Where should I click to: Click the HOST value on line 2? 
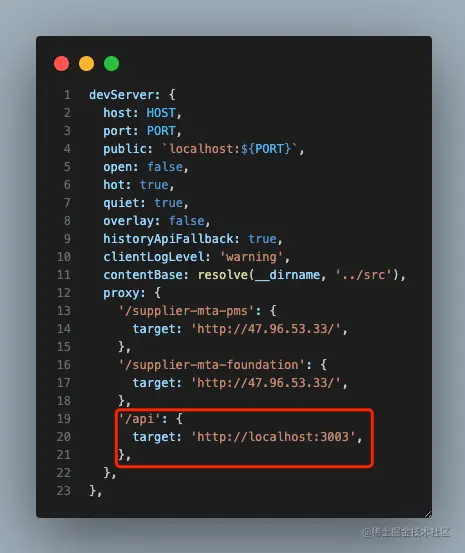pyautogui.click(x=161, y=113)
